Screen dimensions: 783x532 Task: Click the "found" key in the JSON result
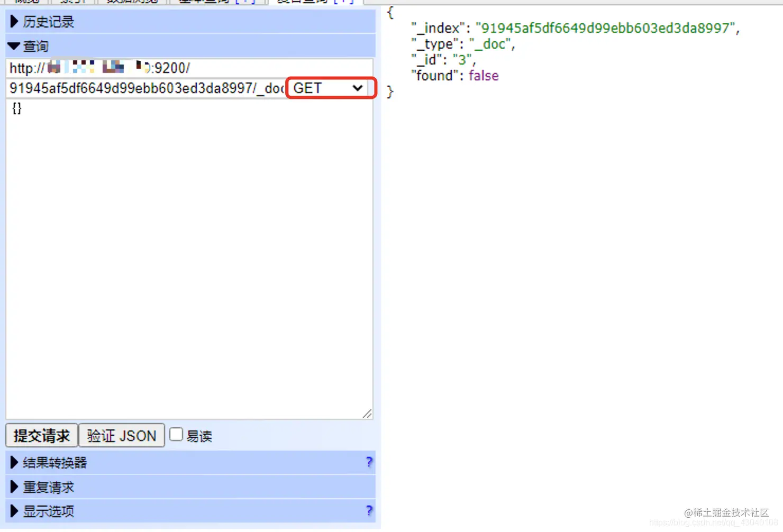tap(435, 76)
